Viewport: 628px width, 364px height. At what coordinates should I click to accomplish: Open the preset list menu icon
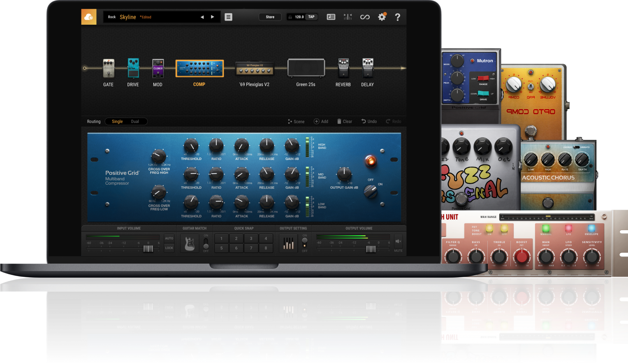(x=229, y=17)
